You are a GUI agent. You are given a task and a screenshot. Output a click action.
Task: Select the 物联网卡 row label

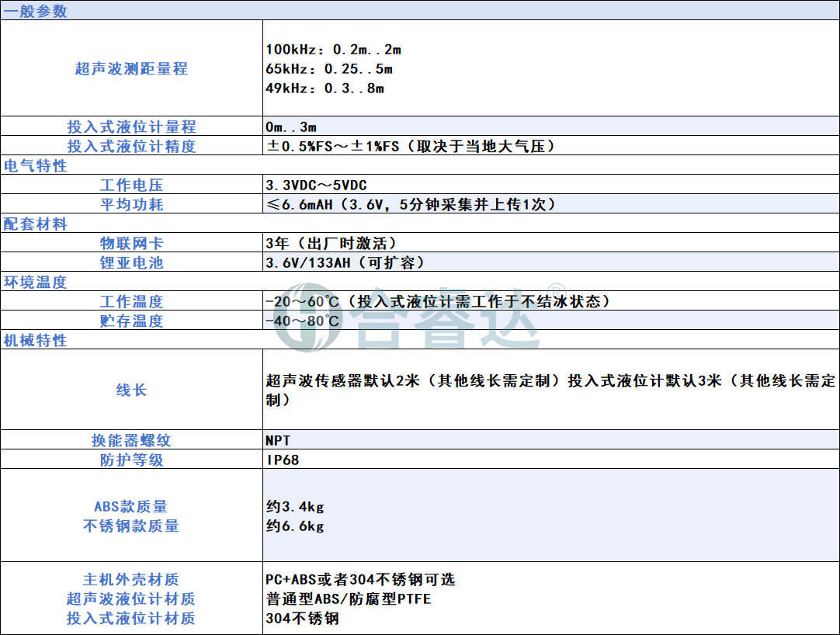[x=131, y=243]
